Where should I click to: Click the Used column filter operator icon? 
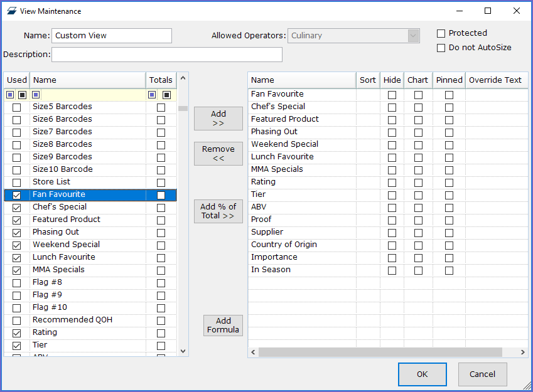(10, 95)
